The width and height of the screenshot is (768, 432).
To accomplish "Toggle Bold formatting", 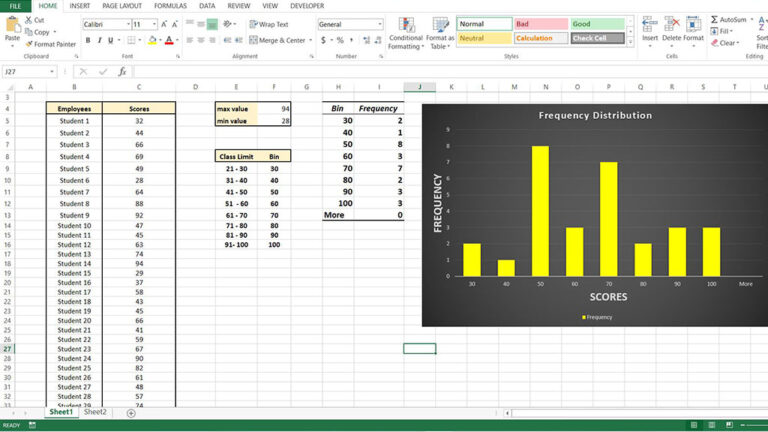I will (x=88, y=40).
